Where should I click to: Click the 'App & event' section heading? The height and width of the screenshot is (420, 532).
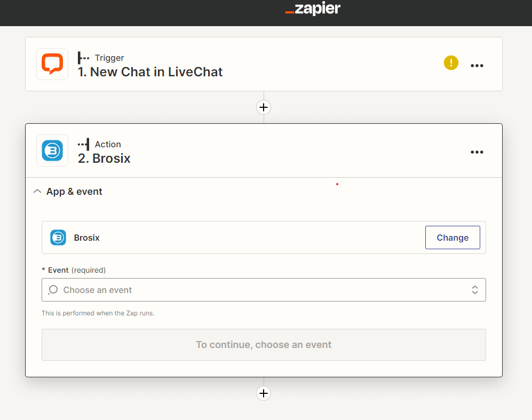point(74,192)
